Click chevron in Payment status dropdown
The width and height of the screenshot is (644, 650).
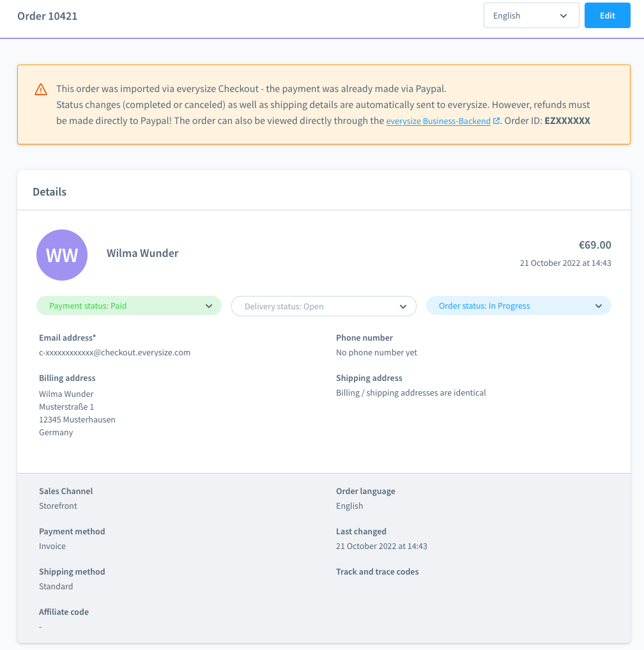click(x=209, y=306)
